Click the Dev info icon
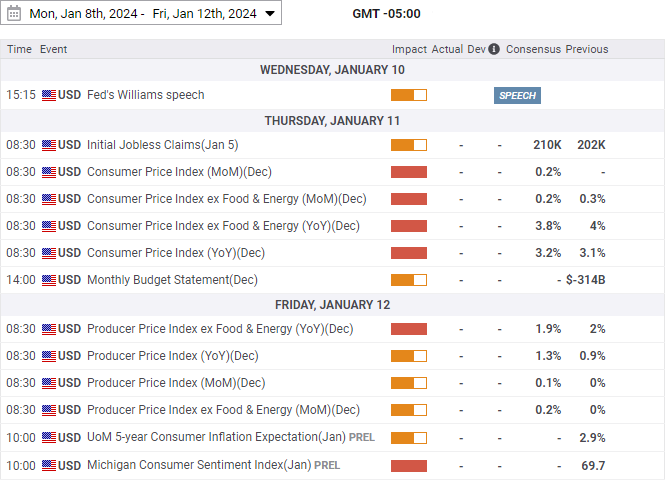The image size is (665, 480). (x=494, y=49)
